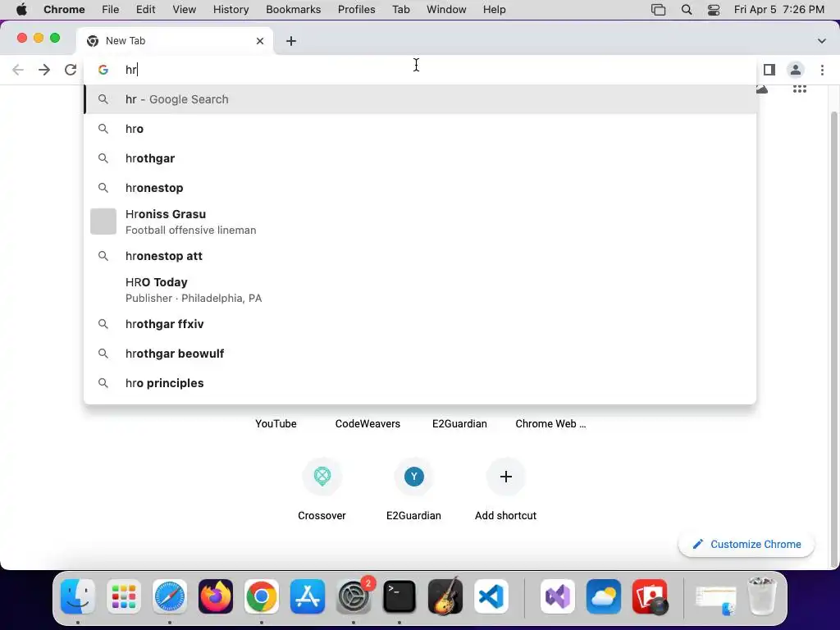Open Photo Booth from the dock
The image size is (840, 630).
click(x=650, y=596)
